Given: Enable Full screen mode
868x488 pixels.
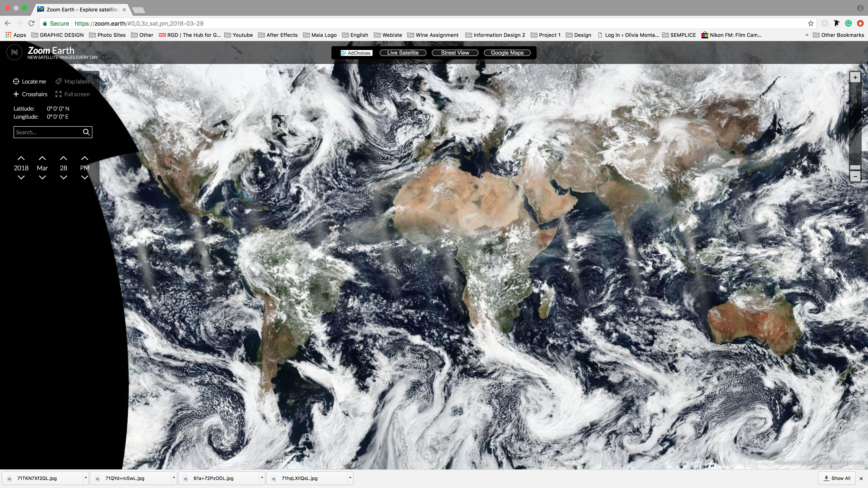Looking at the screenshot, I should 72,94.
